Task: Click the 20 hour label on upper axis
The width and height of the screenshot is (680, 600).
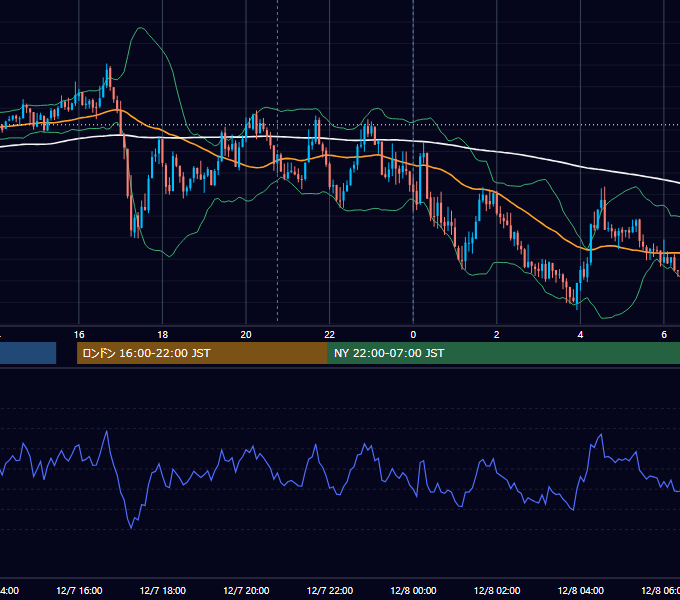Action: 246,335
